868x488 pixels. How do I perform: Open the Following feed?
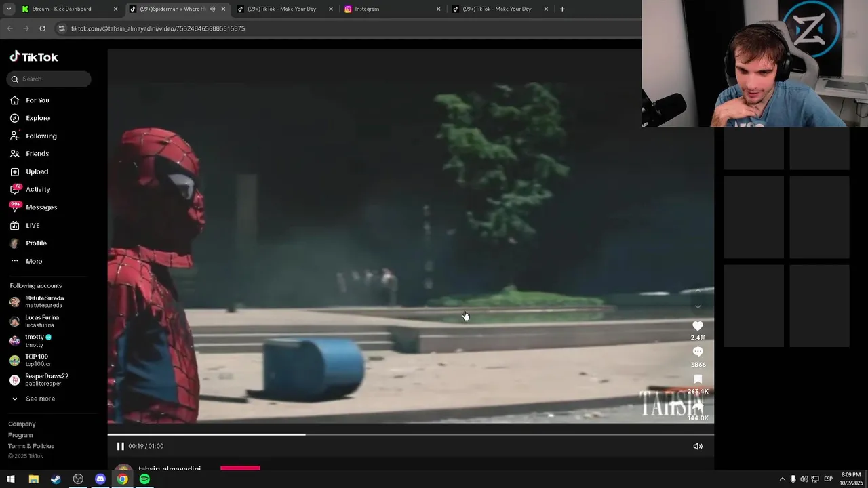coord(41,136)
